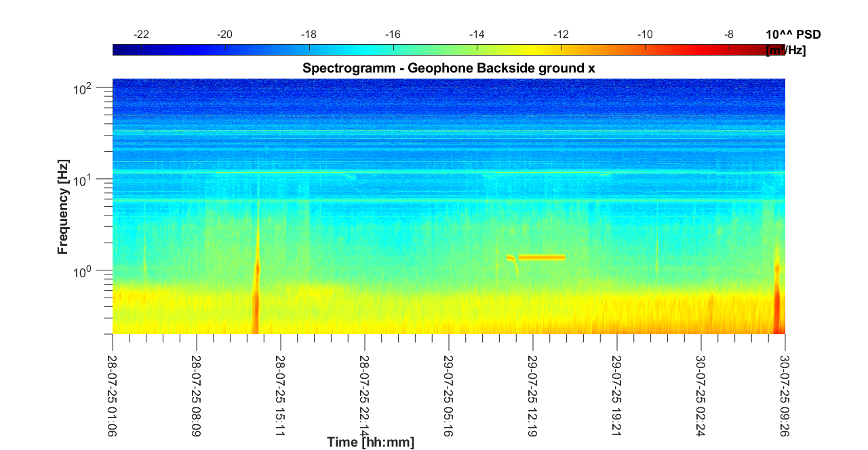The height and width of the screenshot is (450, 868).
Task: Click the dark blue left end of the colorbar
Action: pos(117,49)
